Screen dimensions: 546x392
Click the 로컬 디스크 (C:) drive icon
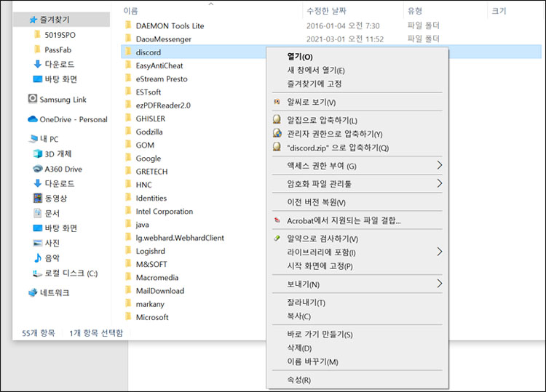(x=38, y=273)
